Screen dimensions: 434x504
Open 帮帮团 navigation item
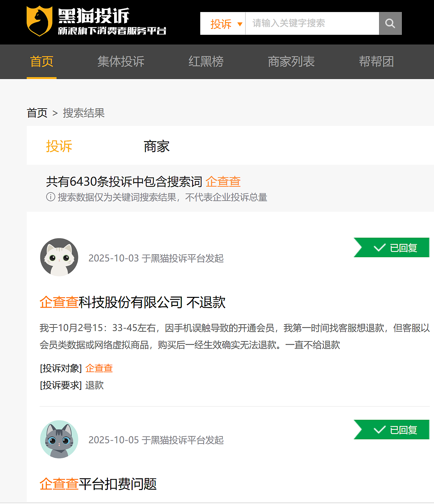coord(376,61)
